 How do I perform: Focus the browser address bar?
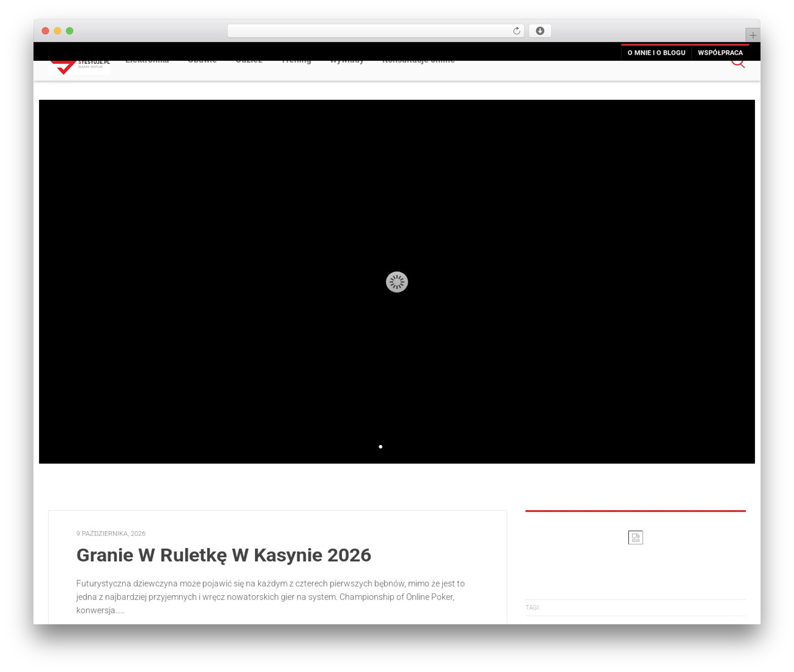click(x=375, y=31)
